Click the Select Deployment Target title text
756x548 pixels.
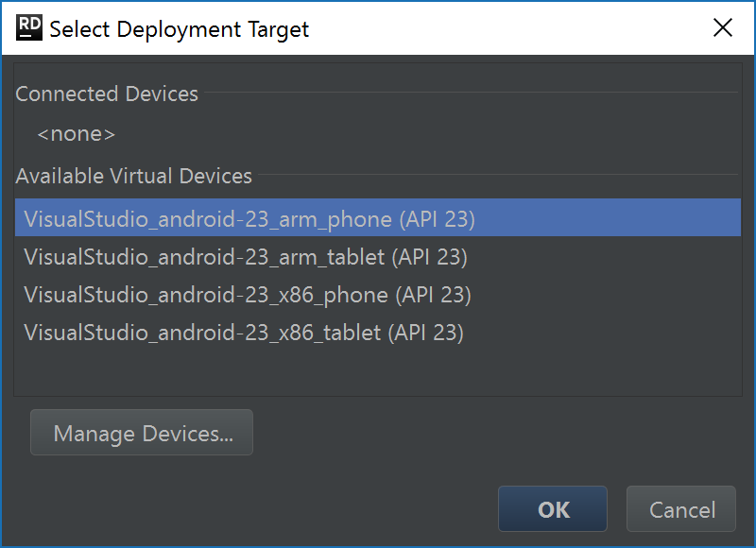179,29
